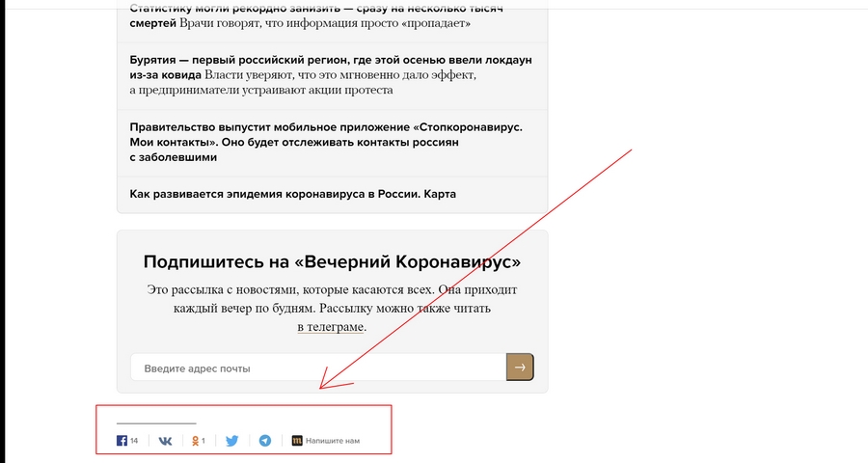Open the 'Статистику могли рекордно занизить' article

(316, 16)
